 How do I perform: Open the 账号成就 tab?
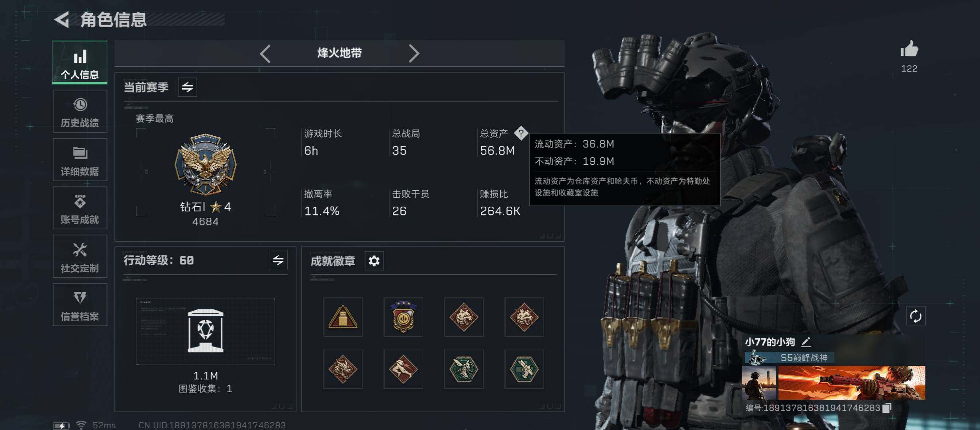tap(80, 208)
